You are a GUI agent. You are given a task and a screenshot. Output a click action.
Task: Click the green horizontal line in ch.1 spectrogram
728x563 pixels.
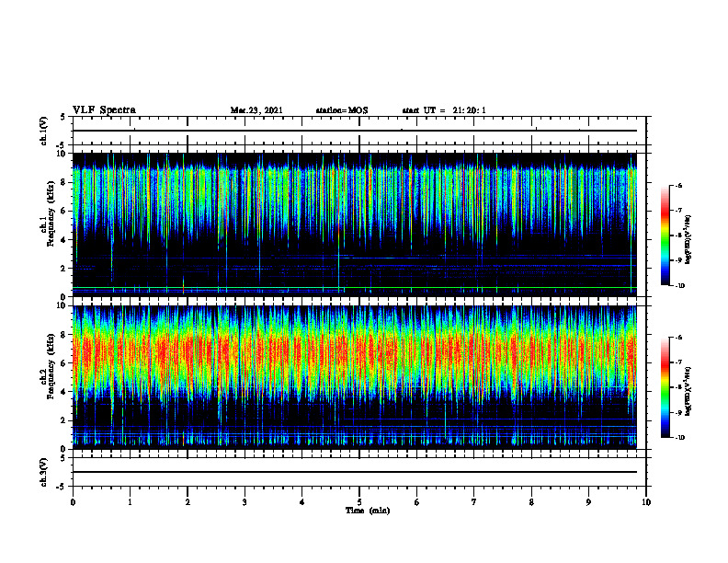pyautogui.click(x=354, y=288)
